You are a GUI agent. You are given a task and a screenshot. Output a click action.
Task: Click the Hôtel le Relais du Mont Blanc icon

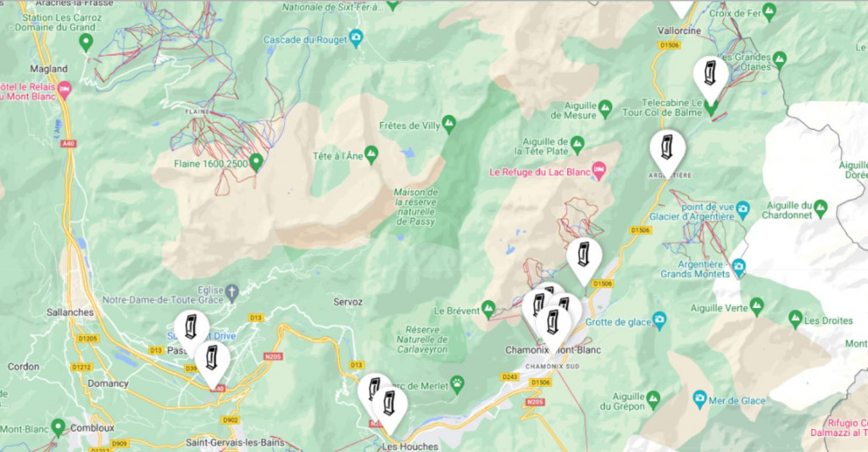point(64,90)
